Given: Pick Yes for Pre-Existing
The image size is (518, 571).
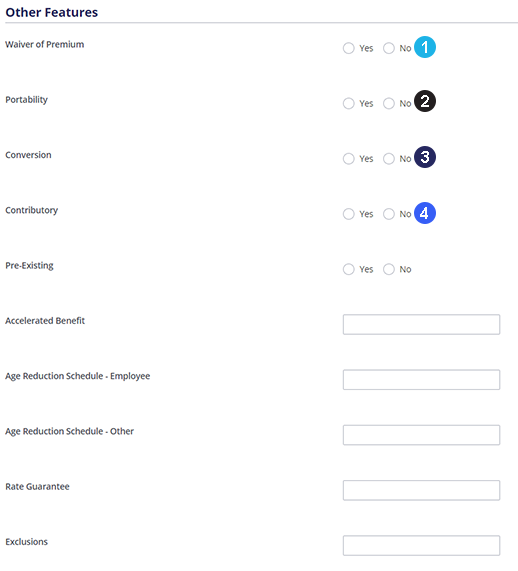Looking at the screenshot, I should click(349, 269).
